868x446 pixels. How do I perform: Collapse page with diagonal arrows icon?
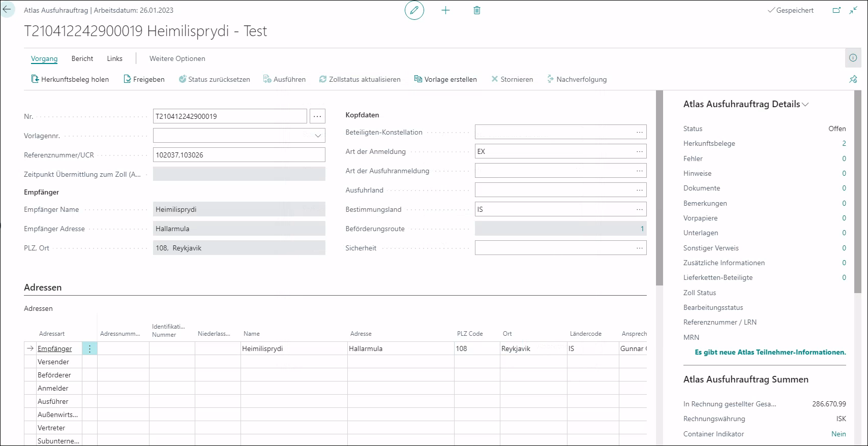853,10
